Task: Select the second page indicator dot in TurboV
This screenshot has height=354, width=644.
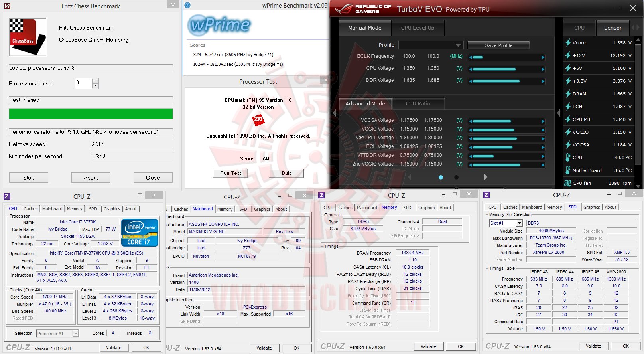Action: [x=456, y=177]
